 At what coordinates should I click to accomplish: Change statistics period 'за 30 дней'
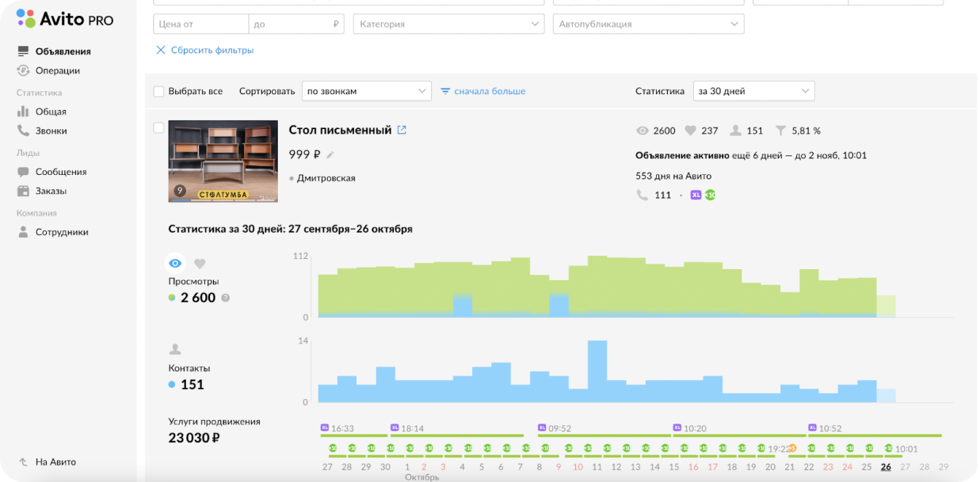pos(753,91)
